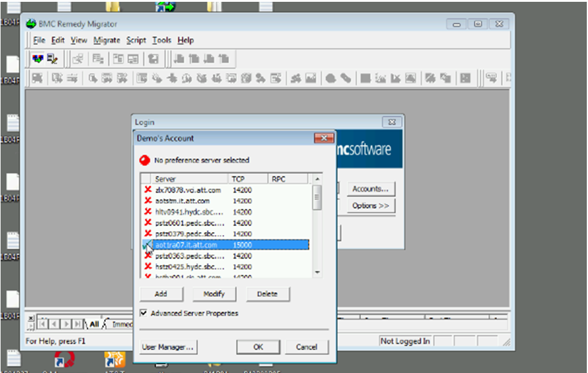588x373 pixels.
Task: Open the Tools menu
Action: pyautogui.click(x=162, y=40)
